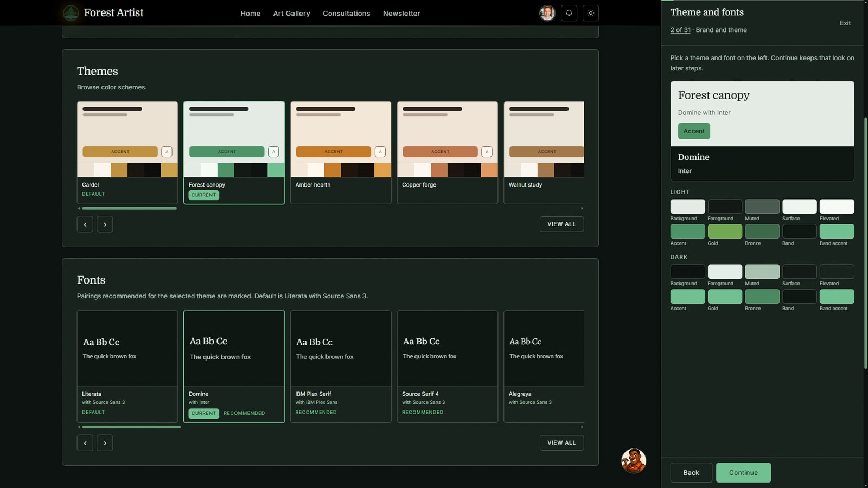The height and width of the screenshot is (488, 868).
Task: Open the Art Gallery menu item
Action: point(291,13)
